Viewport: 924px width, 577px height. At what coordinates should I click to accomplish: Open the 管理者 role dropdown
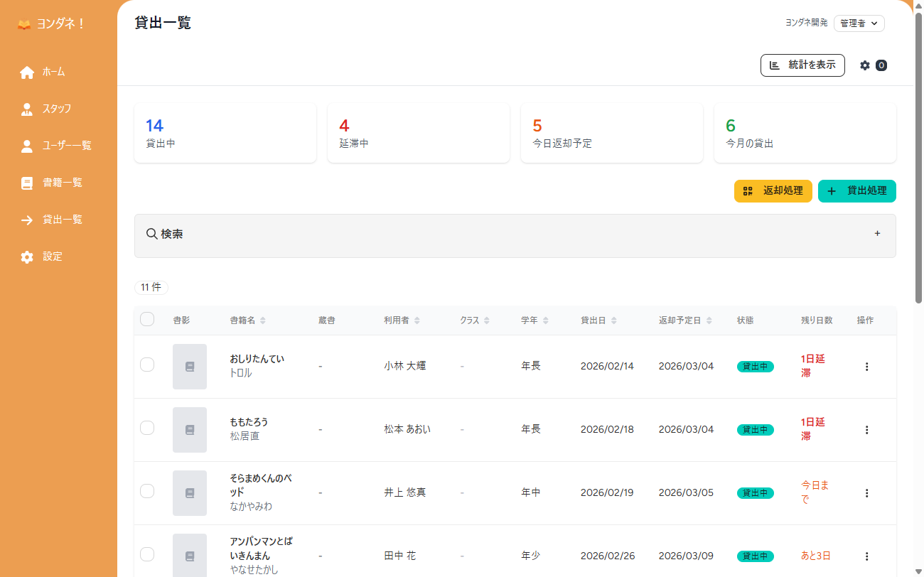click(x=859, y=23)
